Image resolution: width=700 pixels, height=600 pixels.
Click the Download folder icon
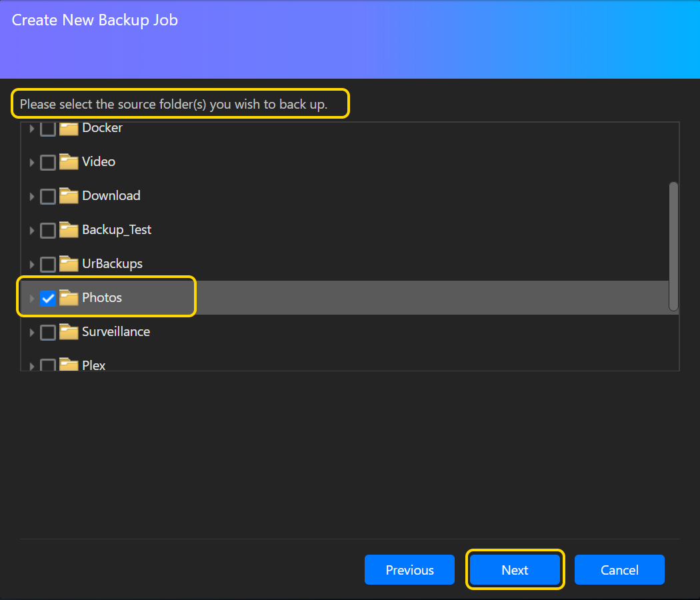(69, 196)
